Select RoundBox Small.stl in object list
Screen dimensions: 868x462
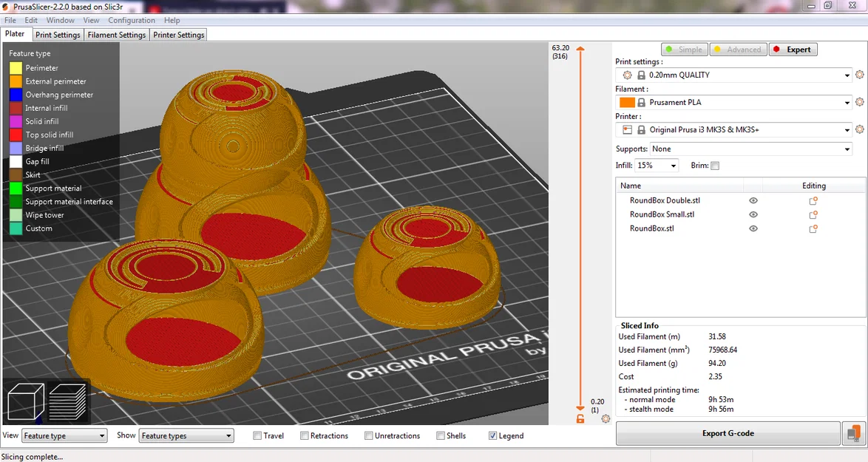pos(662,214)
